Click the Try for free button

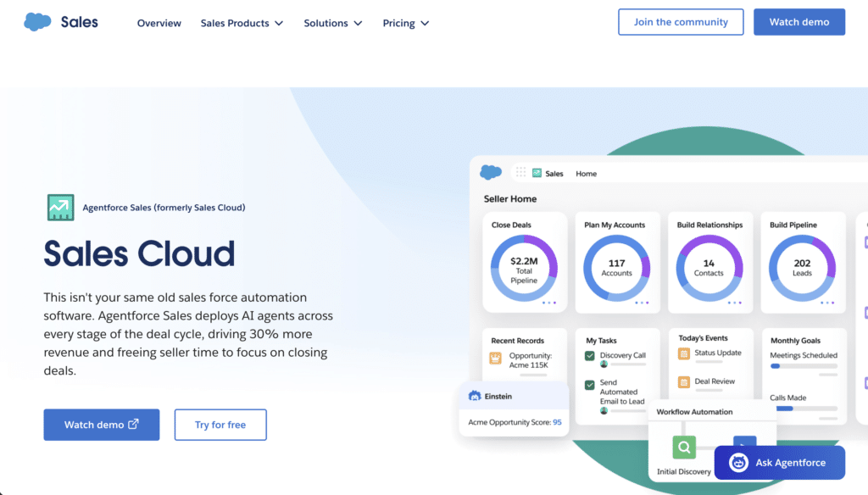click(x=220, y=425)
